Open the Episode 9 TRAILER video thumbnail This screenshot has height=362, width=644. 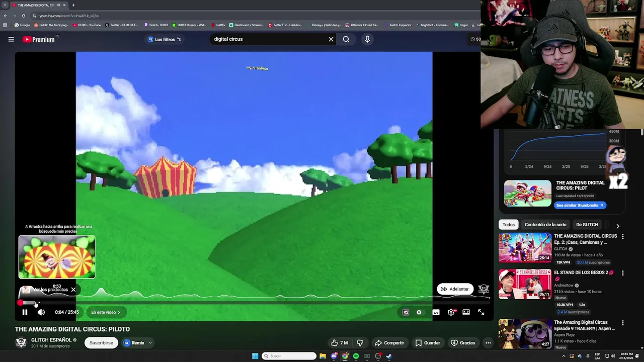pos(525,334)
